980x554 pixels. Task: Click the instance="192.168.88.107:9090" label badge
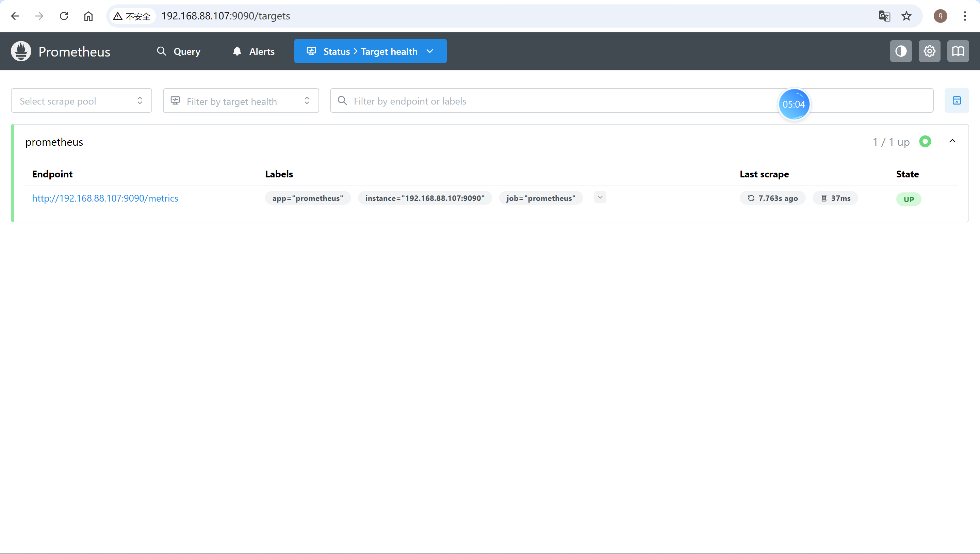[x=425, y=198]
